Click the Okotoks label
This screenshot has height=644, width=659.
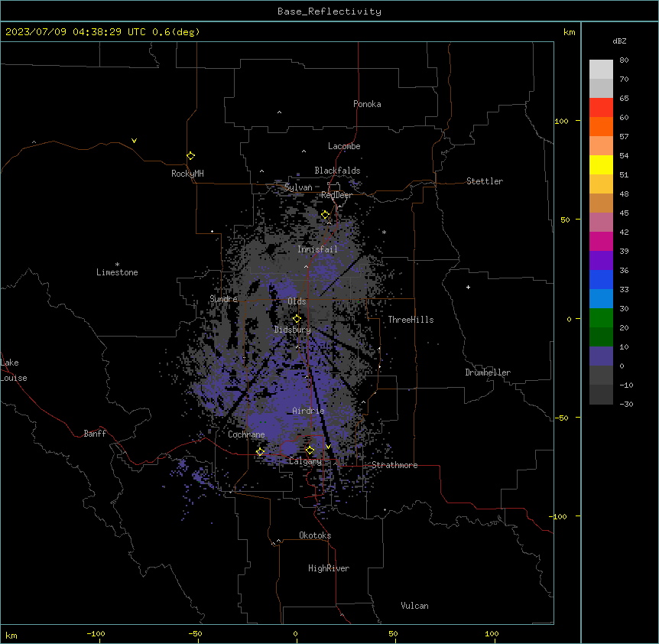point(315,535)
